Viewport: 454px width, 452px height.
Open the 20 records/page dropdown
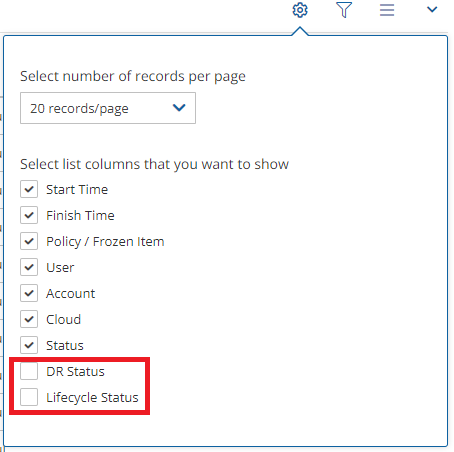pos(108,108)
